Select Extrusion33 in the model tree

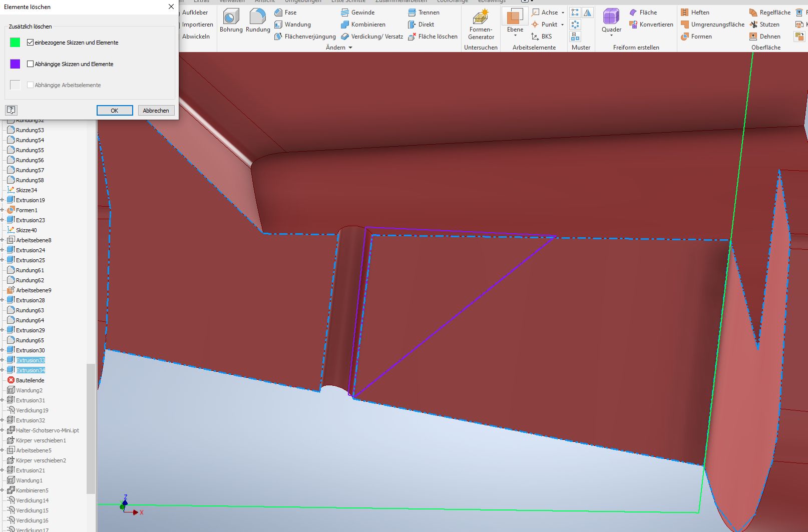[x=30, y=360]
